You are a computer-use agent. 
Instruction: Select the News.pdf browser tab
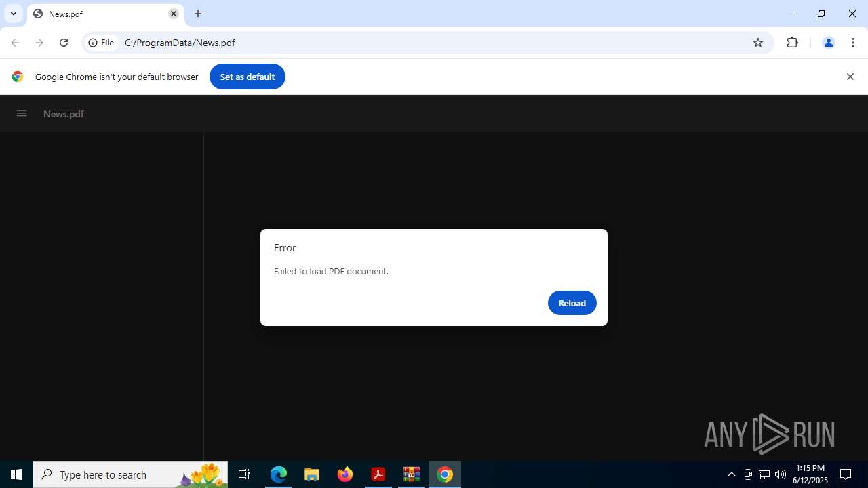[x=105, y=14]
